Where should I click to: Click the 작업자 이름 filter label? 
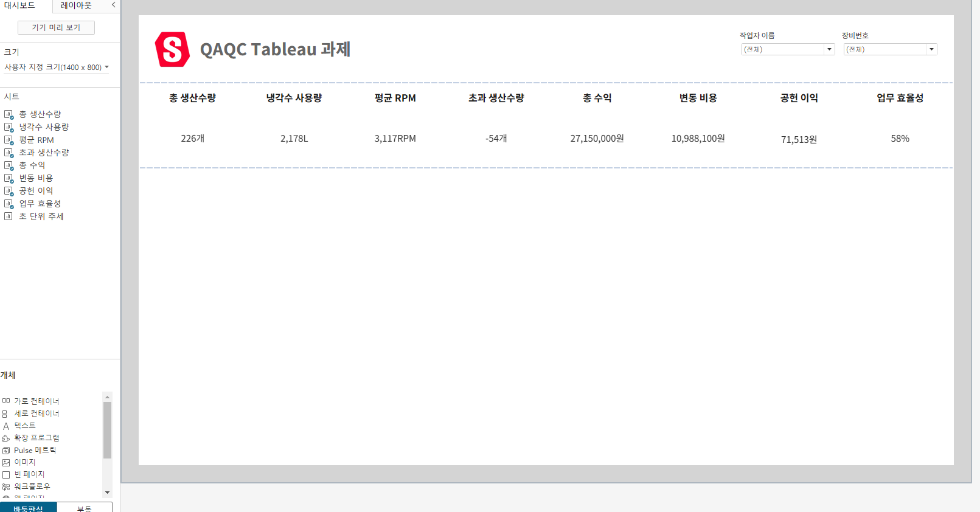click(757, 35)
